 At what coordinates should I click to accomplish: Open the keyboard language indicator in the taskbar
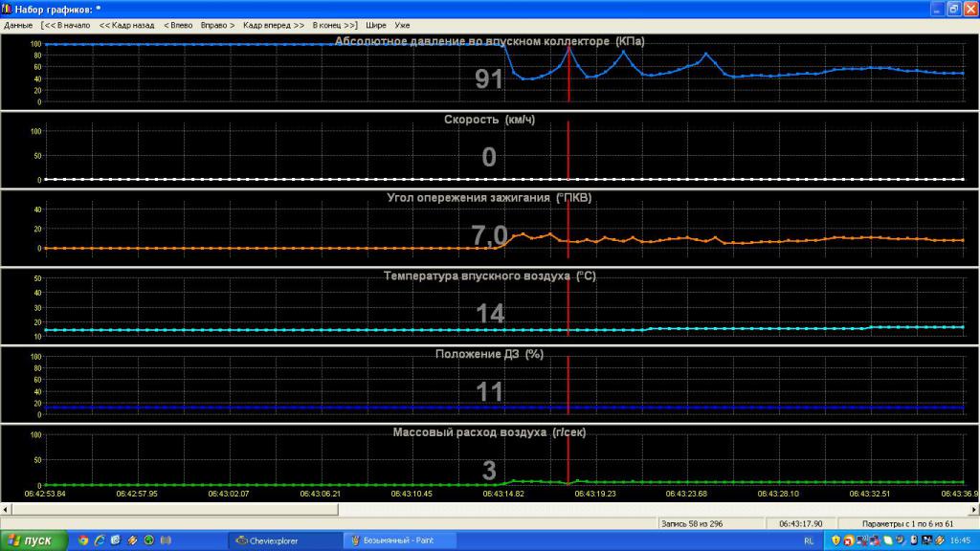810,540
